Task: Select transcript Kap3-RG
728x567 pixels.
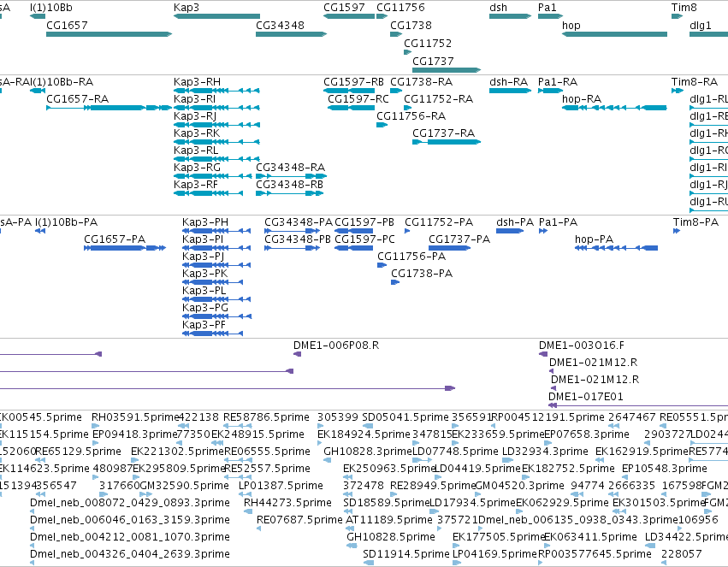Action: 197,168
